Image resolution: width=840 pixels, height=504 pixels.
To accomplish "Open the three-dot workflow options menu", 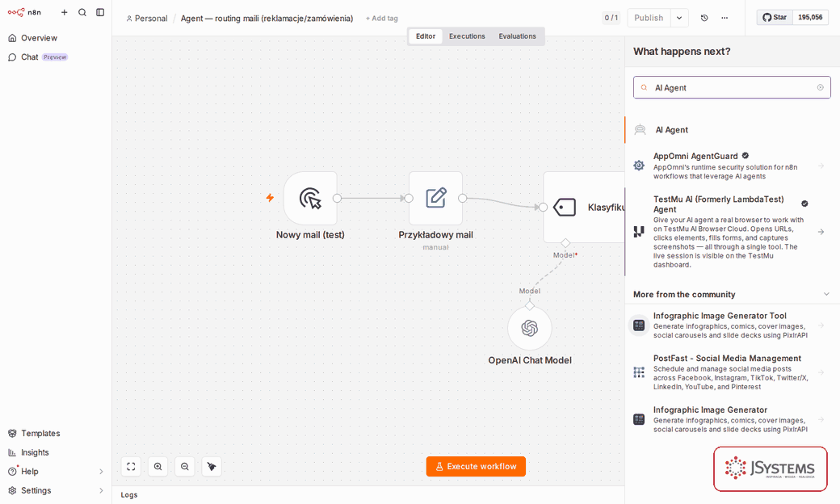I will point(724,18).
